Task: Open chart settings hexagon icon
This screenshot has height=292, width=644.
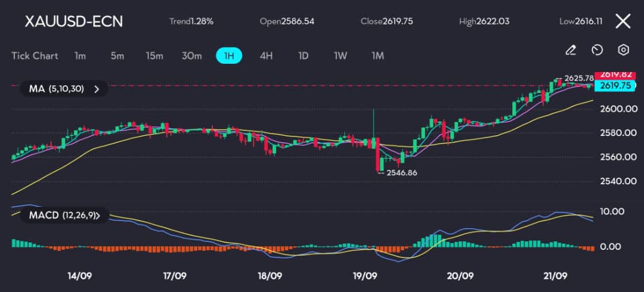Action: [624, 50]
